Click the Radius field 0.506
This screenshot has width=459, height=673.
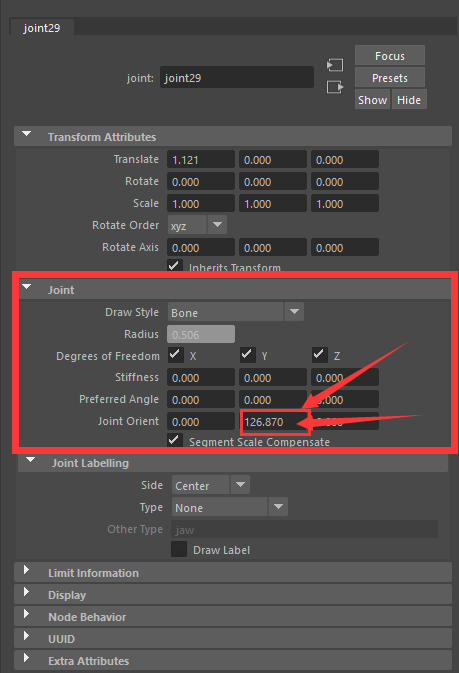(201, 334)
